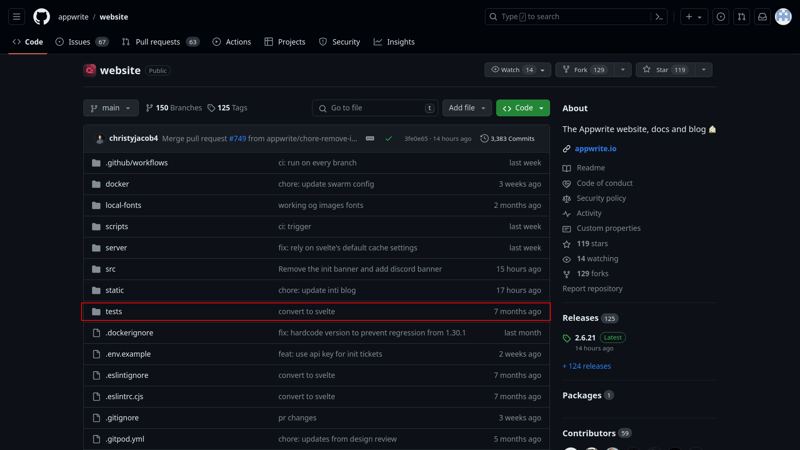Open the + 124 releases link
The height and width of the screenshot is (450, 800).
[x=586, y=366]
